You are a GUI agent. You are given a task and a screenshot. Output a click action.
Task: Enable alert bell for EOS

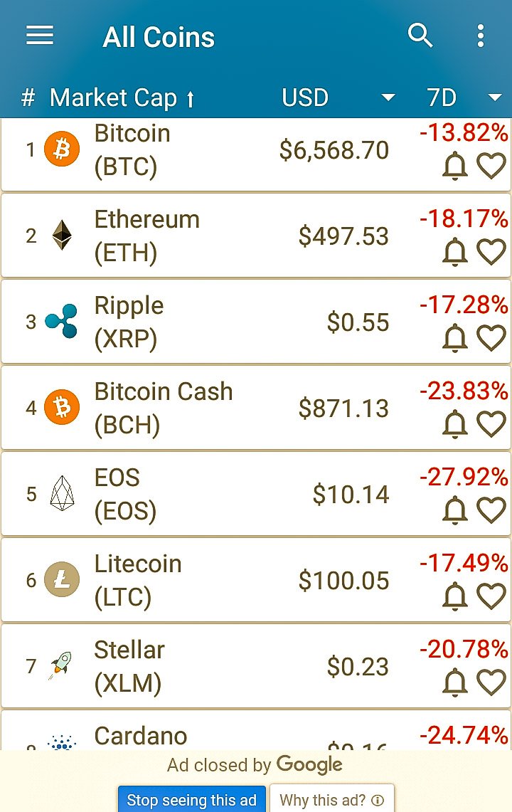coord(455,510)
